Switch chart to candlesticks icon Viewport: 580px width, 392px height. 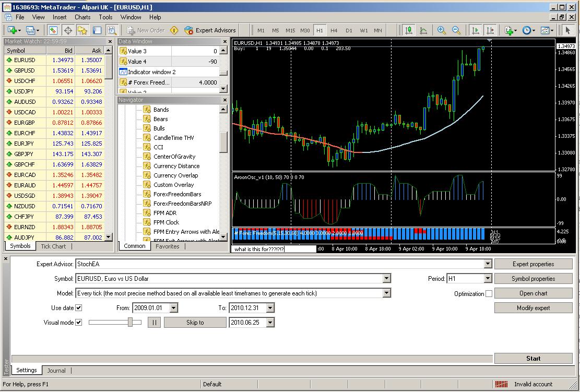409,30
